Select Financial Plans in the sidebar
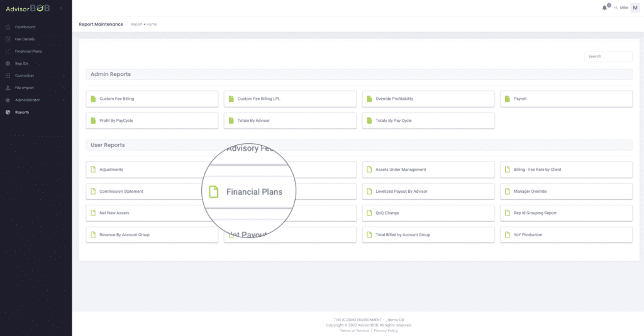 point(28,51)
